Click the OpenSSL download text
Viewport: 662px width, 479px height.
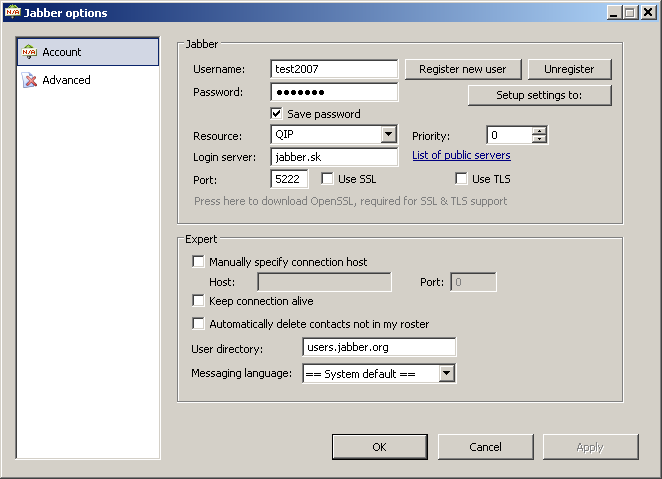(350, 201)
